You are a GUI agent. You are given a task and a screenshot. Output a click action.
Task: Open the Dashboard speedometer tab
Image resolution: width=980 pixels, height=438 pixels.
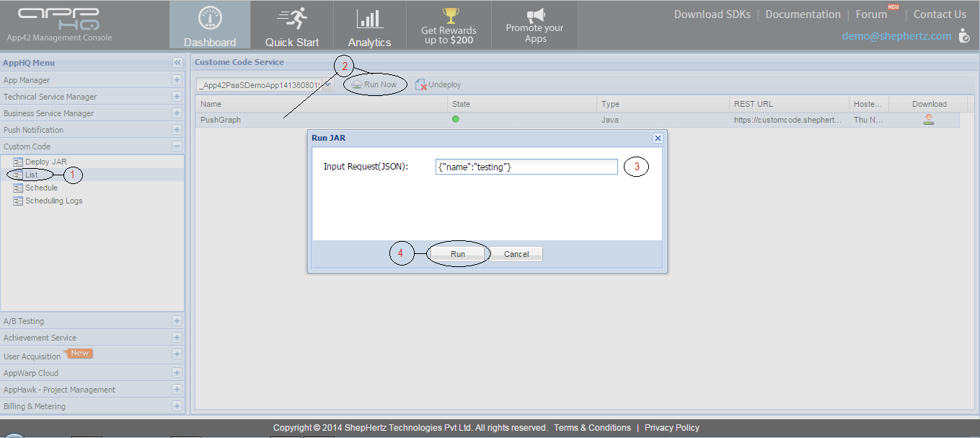(x=210, y=19)
